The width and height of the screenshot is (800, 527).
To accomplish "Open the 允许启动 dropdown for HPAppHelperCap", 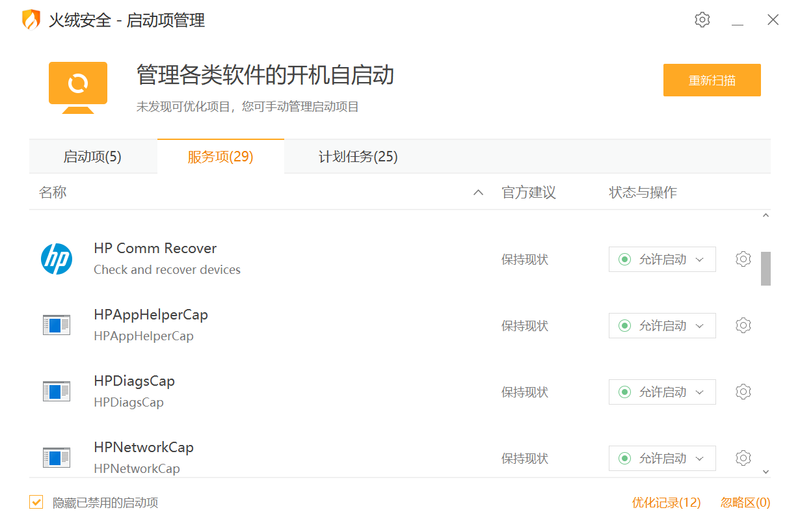I will (662, 325).
